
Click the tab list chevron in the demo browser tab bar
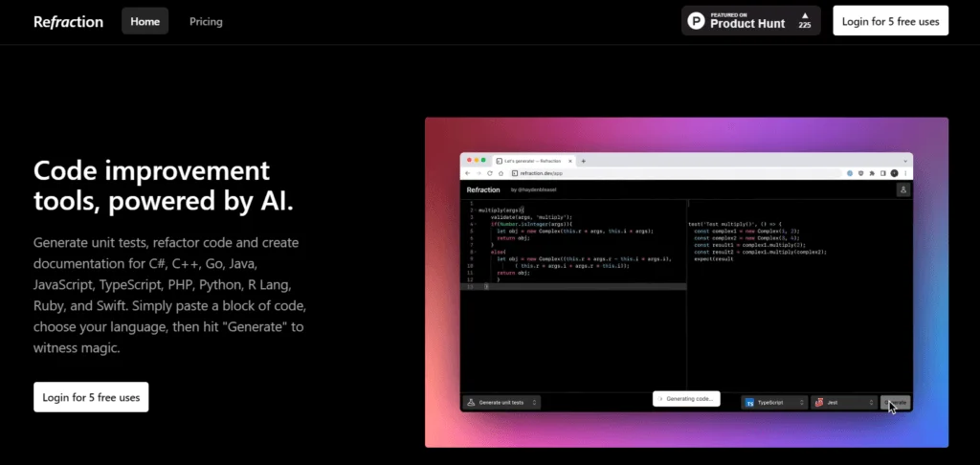(905, 161)
